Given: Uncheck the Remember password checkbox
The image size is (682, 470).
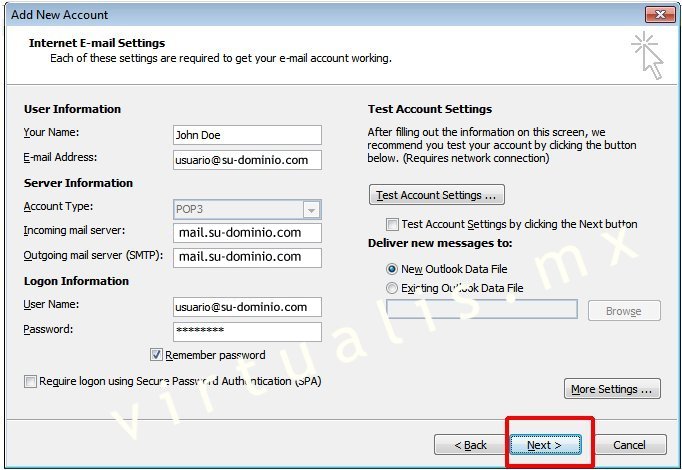Looking at the screenshot, I should [x=156, y=355].
